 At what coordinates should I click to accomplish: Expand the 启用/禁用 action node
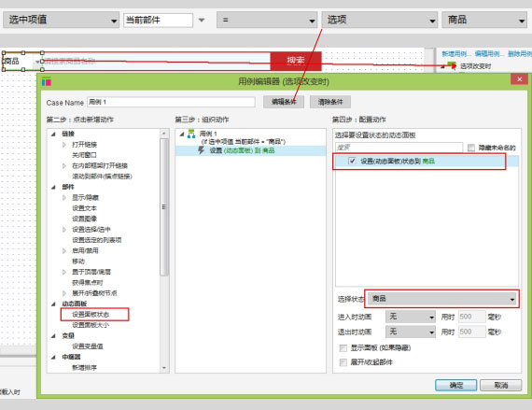64,251
